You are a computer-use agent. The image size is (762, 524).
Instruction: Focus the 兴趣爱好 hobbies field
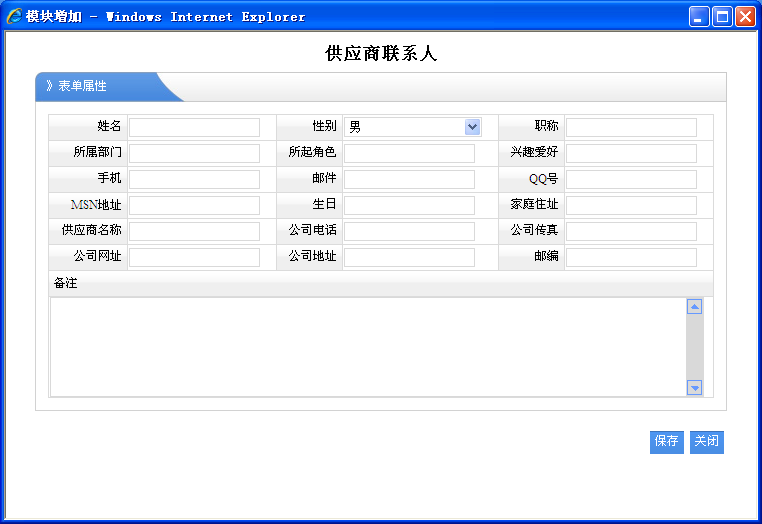point(631,153)
